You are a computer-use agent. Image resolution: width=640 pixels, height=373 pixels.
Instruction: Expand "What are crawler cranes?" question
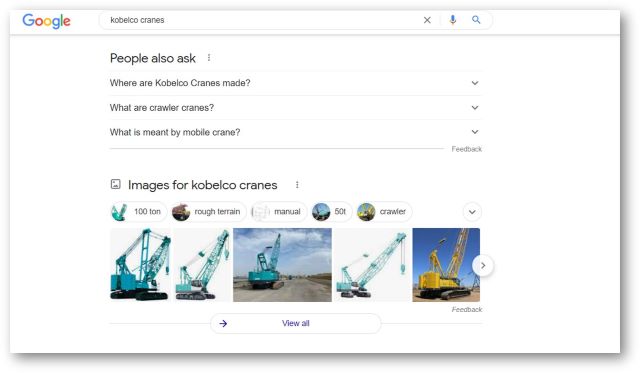coord(296,108)
